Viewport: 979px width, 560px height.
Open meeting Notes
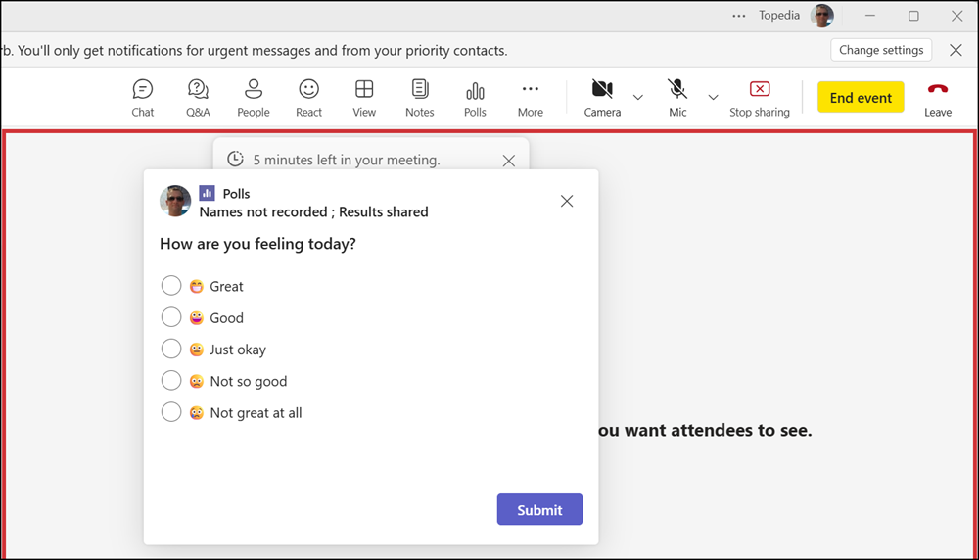(419, 98)
